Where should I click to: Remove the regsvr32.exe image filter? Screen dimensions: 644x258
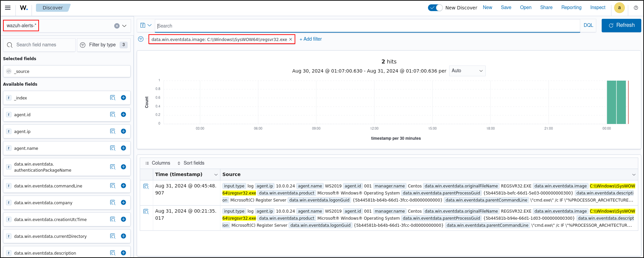[291, 39]
